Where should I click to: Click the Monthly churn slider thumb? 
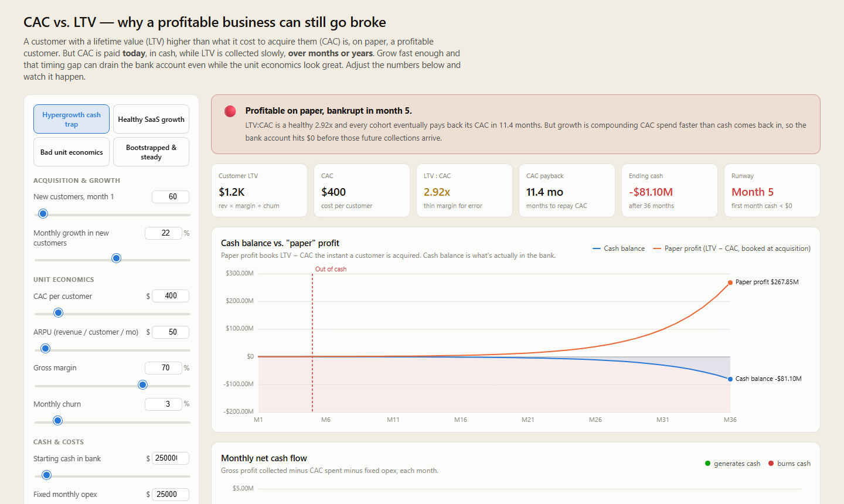[57, 421]
